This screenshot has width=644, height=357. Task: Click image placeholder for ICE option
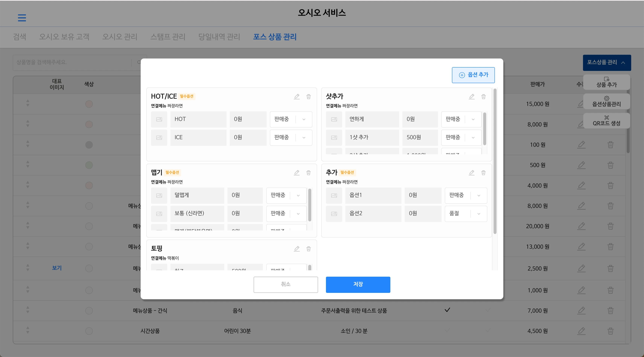(159, 137)
